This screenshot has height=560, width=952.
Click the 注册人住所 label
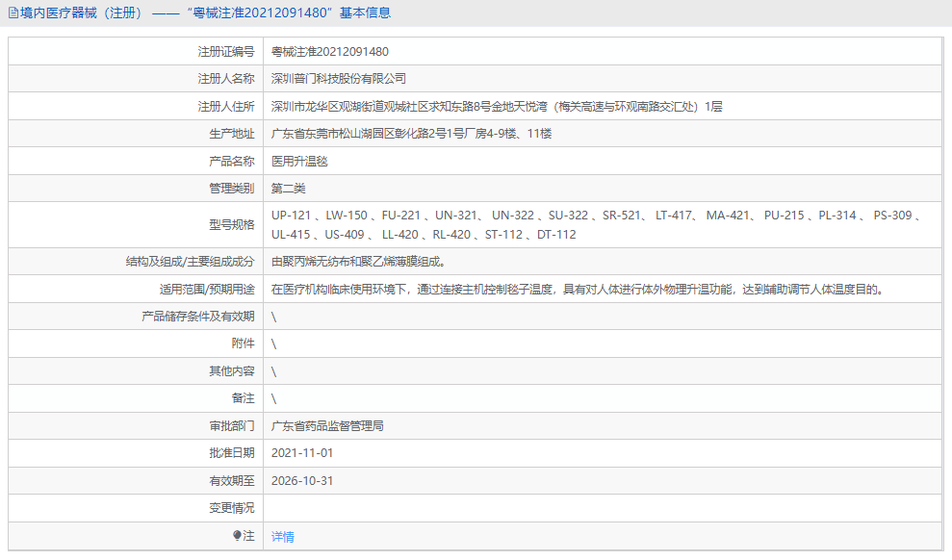[226, 106]
